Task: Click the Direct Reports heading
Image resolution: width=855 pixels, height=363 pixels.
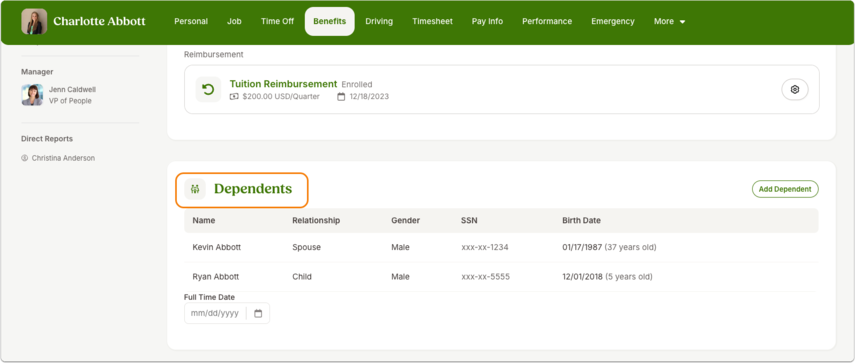Action: click(47, 139)
